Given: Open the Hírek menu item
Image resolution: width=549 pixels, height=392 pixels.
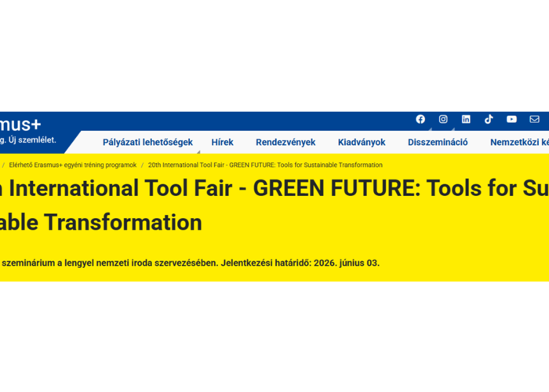Looking at the screenshot, I should coord(222,142).
